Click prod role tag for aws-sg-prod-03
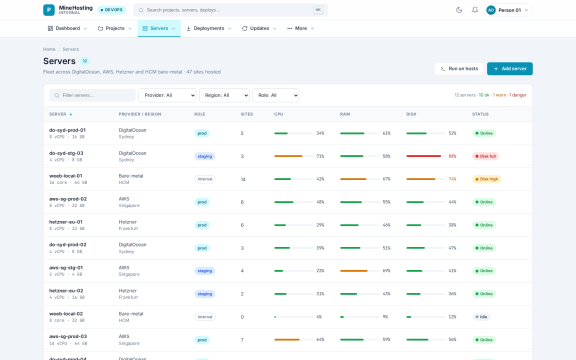This screenshot has height=360, width=576. pyautogui.click(x=202, y=340)
